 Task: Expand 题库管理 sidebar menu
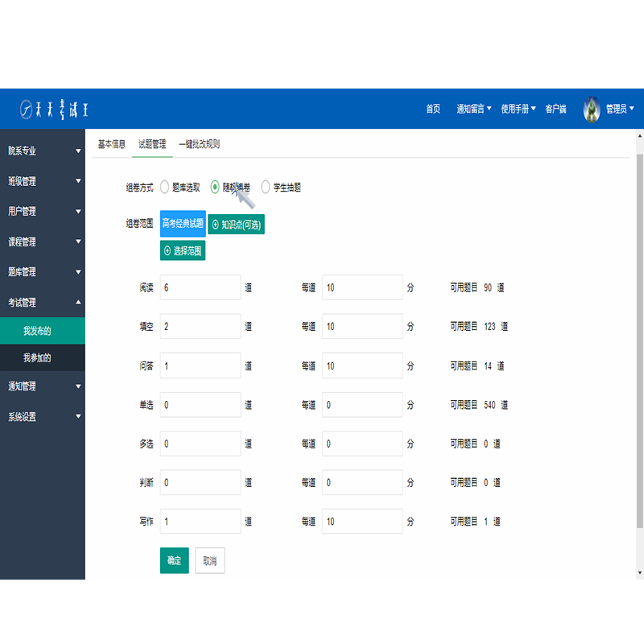[43, 272]
